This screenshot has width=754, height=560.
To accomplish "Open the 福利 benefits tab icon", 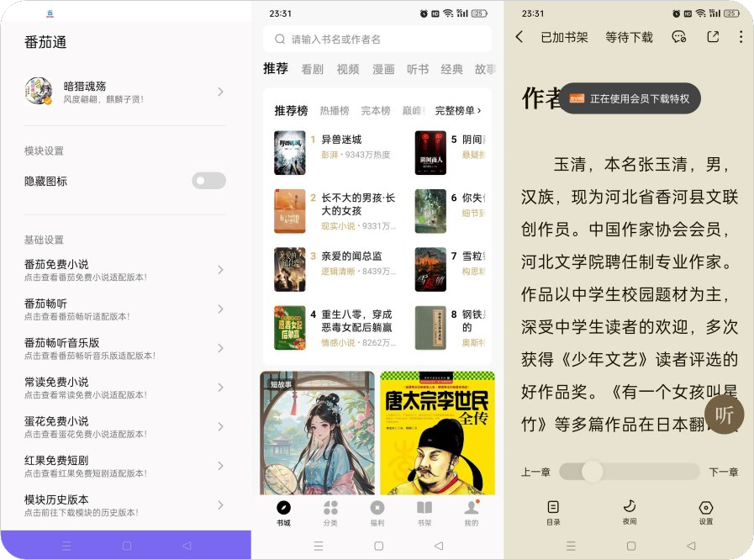I will coord(377,512).
